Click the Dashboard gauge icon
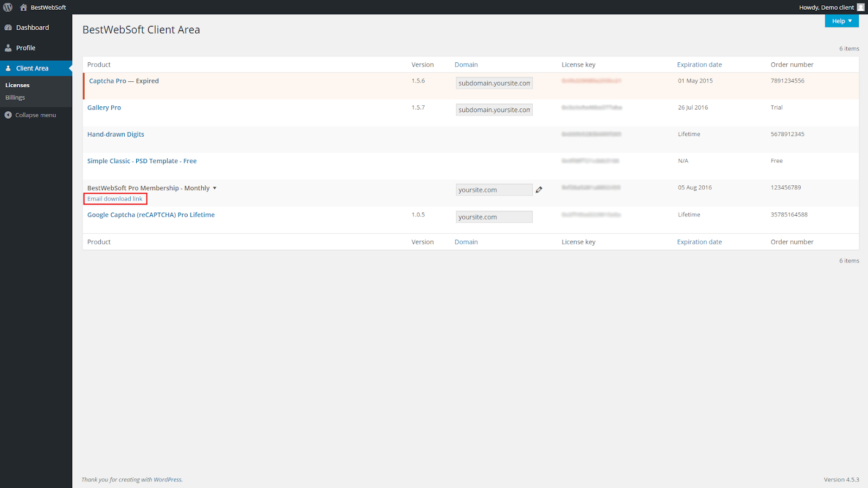The image size is (868, 488). pyautogui.click(x=8, y=28)
